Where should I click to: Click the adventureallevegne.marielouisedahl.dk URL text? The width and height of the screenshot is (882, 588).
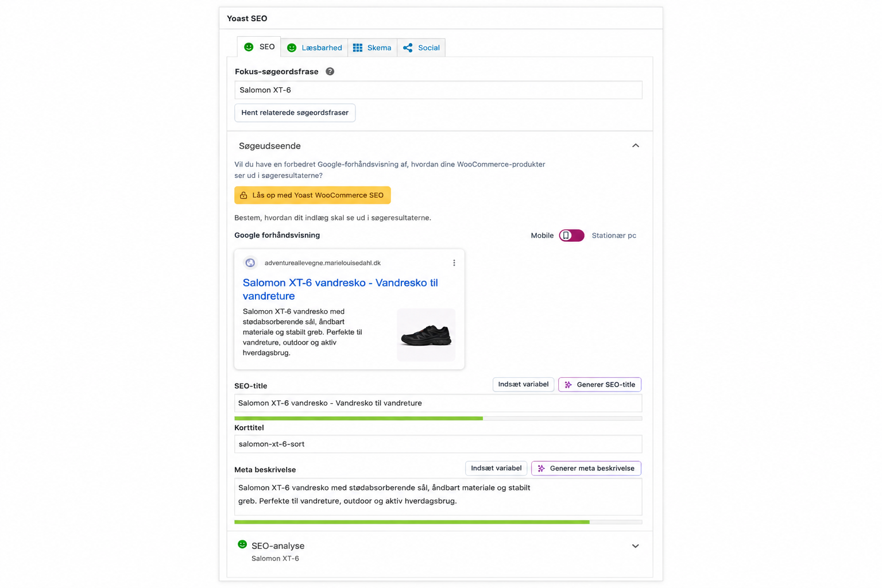coord(323,263)
